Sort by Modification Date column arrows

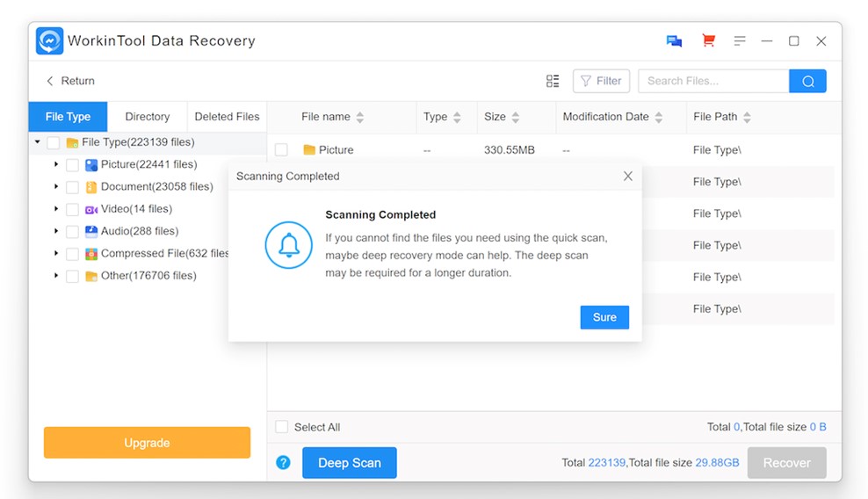pyautogui.click(x=658, y=117)
